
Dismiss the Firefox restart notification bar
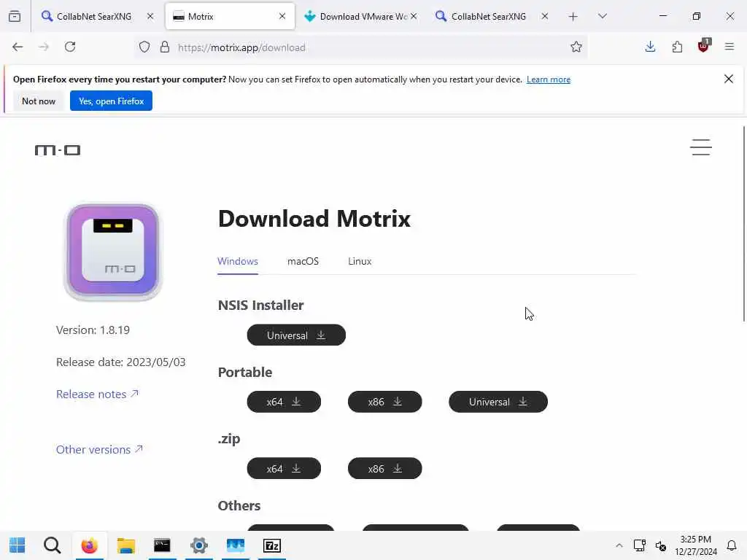[729, 79]
